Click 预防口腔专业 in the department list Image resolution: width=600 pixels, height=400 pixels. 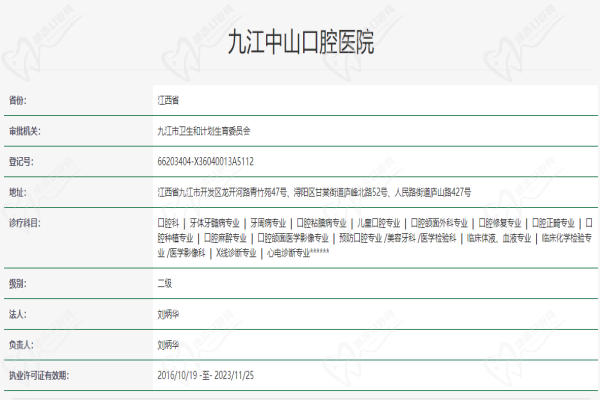pyautogui.click(x=360, y=238)
